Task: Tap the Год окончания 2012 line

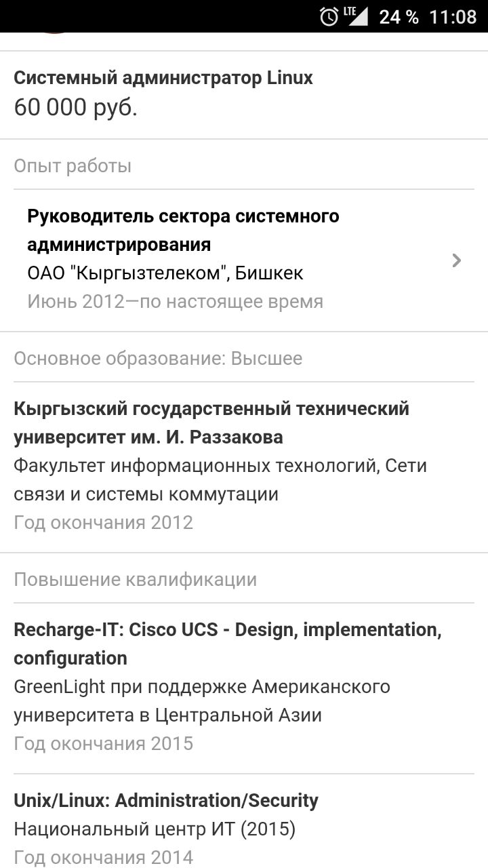Action: (104, 523)
